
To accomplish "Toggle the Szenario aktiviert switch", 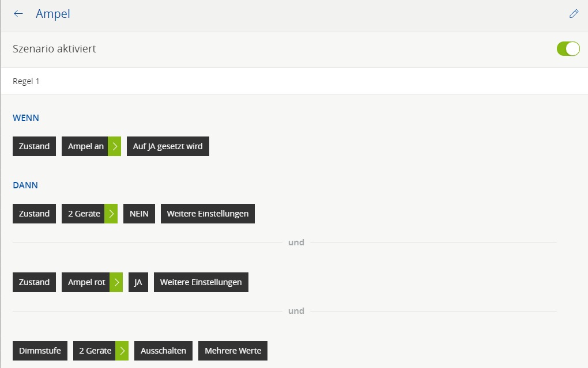I will (568, 49).
